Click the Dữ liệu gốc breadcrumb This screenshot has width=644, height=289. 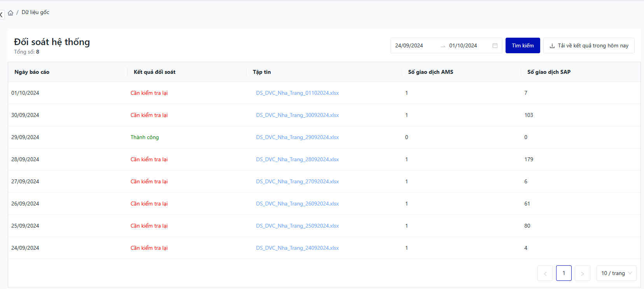pyautogui.click(x=35, y=12)
